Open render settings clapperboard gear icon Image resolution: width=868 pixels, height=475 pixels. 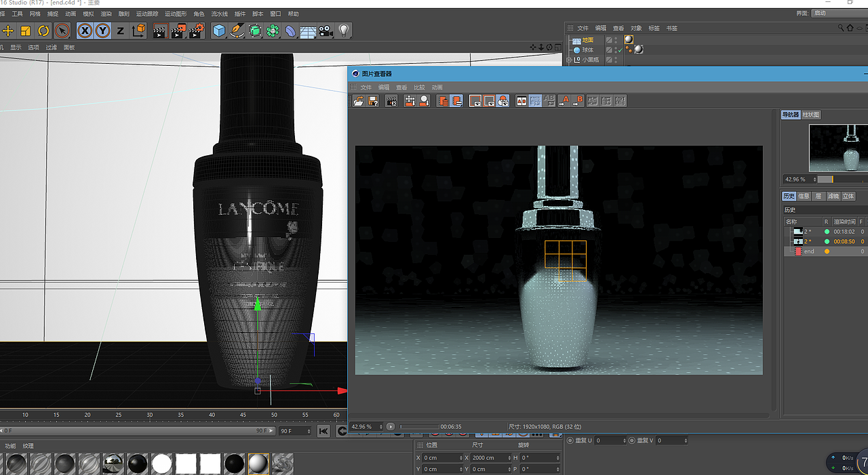(197, 30)
